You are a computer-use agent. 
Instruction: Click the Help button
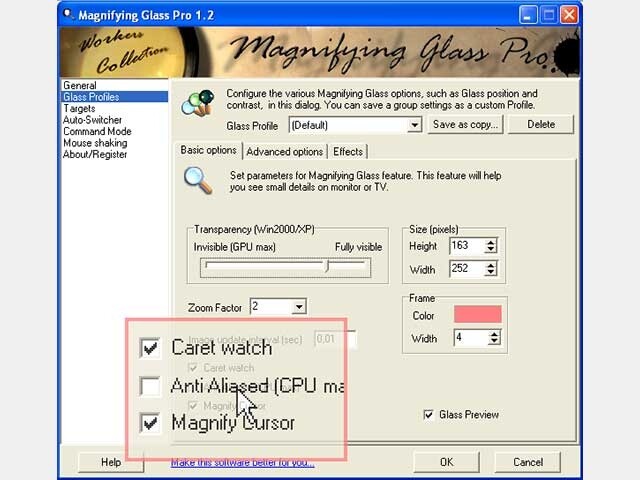point(111,462)
